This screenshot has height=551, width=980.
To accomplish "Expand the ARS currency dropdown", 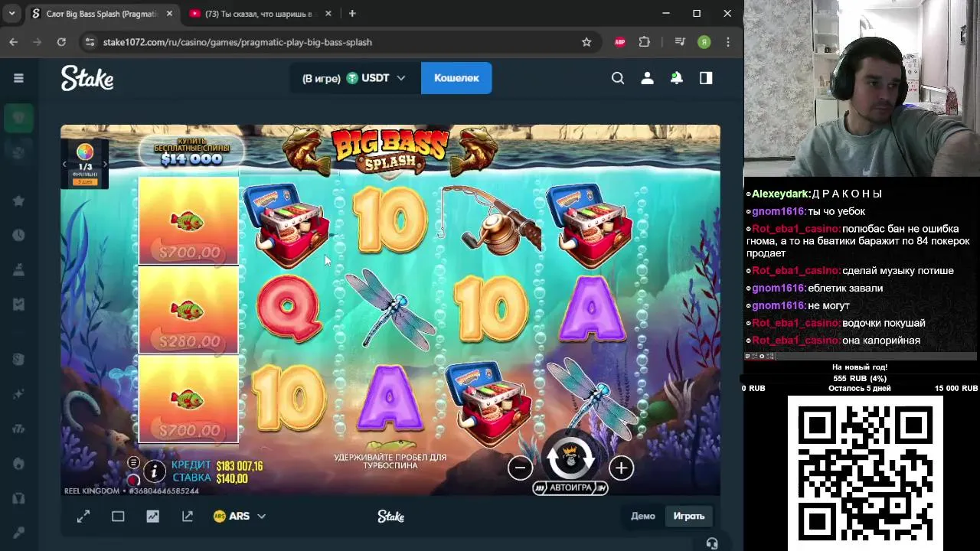I will click(x=240, y=517).
